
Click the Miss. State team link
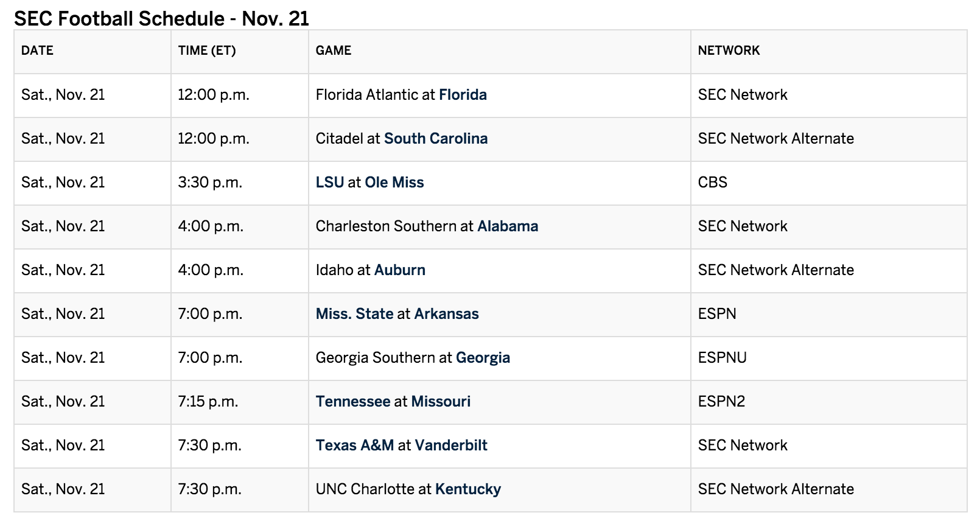pyautogui.click(x=354, y=314)
